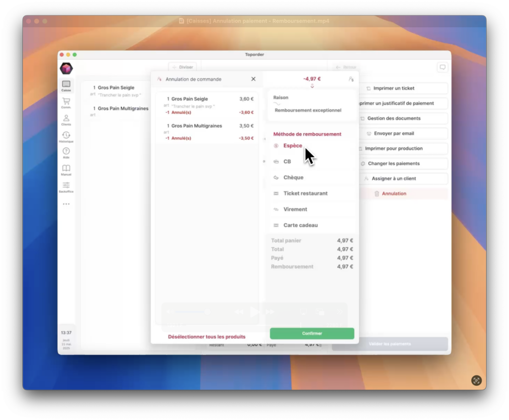Expand the chevron under -4,97 € amount
The width and height of the screenshot is (509, 420).
coord(312,86)
